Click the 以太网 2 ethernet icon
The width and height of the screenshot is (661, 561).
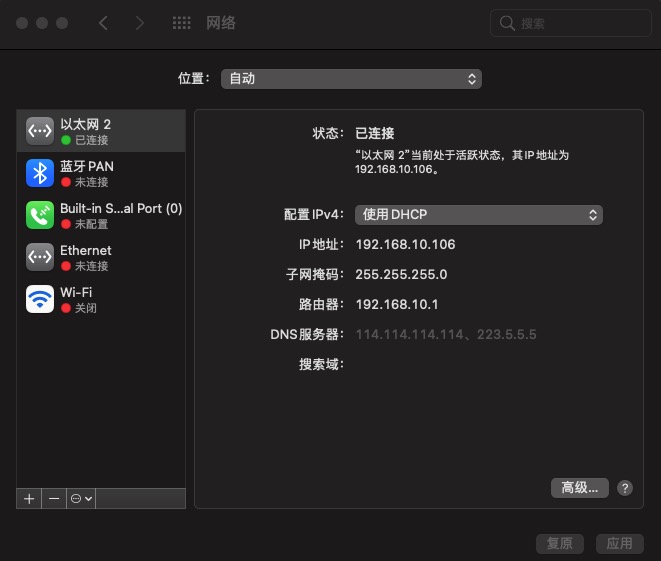click(x=40, y=131)
